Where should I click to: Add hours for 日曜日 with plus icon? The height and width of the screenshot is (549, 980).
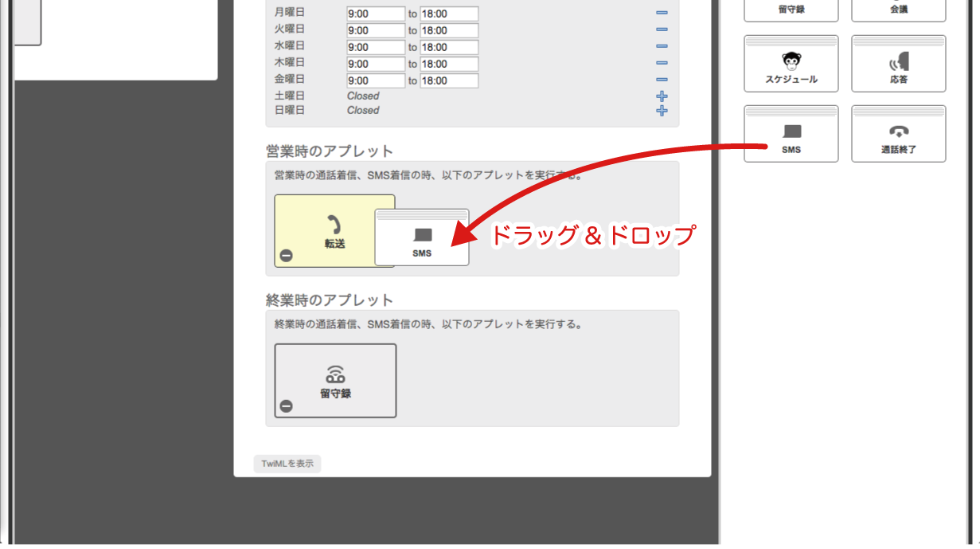[662, 111]
